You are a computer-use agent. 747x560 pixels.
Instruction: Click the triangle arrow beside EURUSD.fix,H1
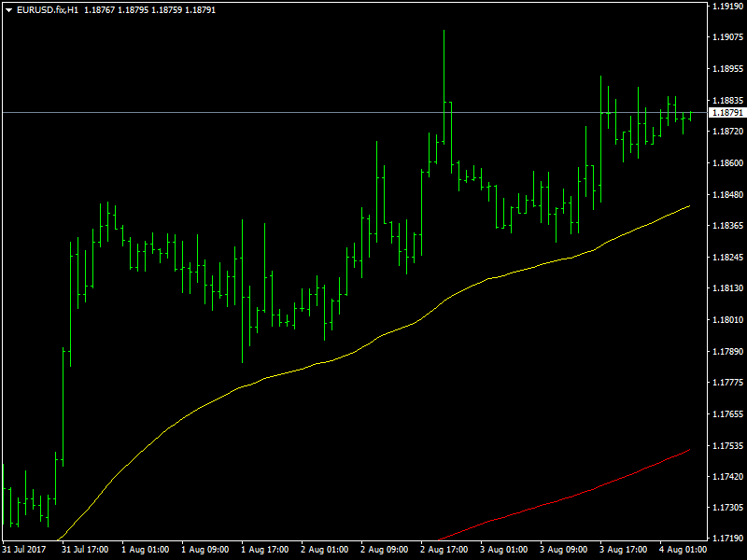(9, 10)
